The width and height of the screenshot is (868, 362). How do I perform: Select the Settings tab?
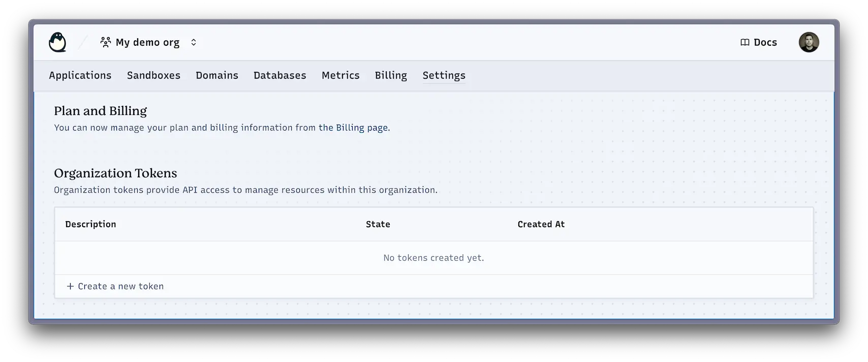click(444, 75)
